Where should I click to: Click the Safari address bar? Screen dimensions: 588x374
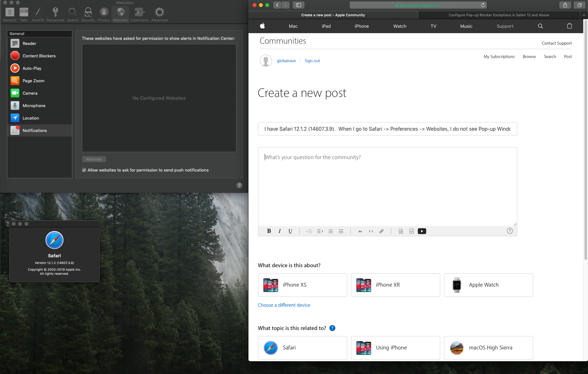coord(418,5)
